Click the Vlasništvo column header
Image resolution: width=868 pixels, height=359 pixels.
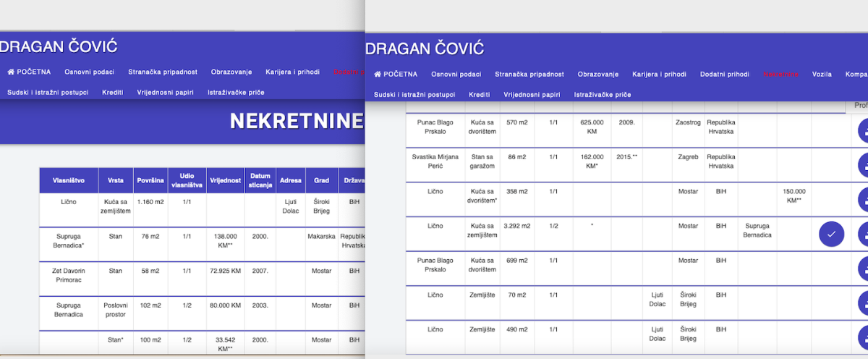(x=69, y=180)
